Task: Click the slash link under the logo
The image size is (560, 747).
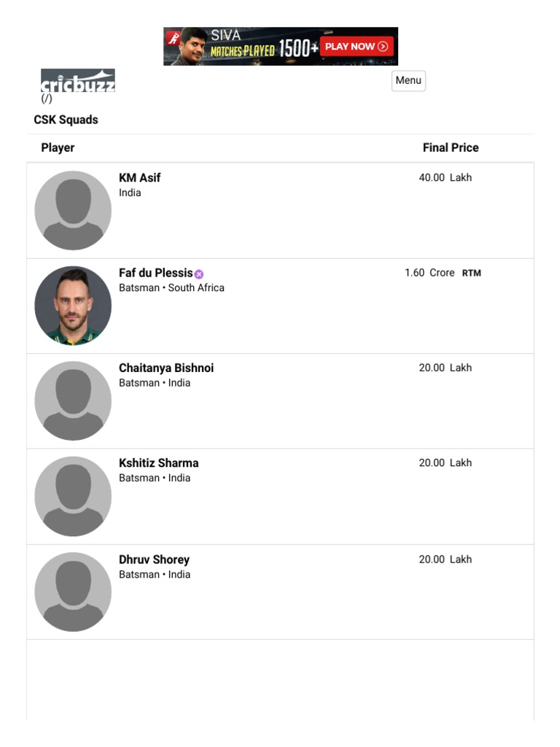Action: (47, 99)
